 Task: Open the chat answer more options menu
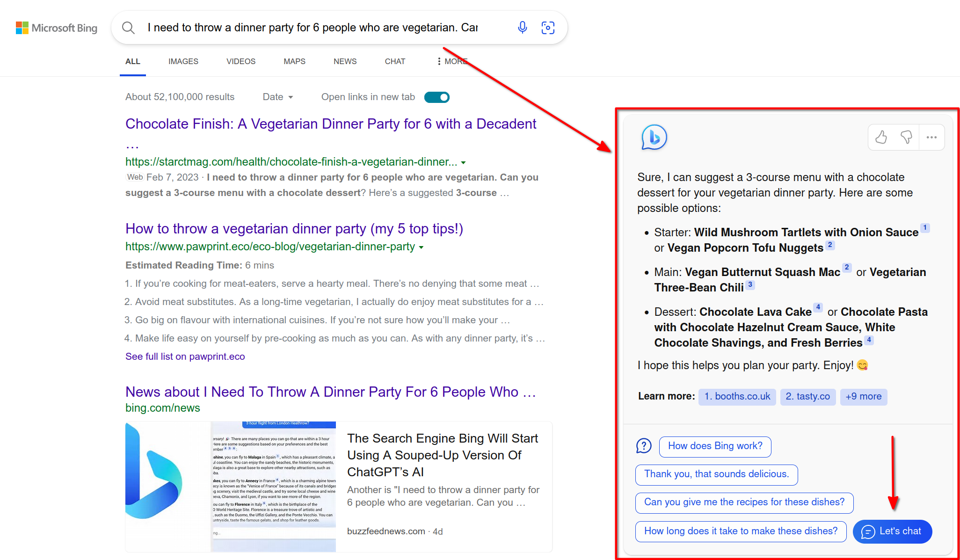tap(931, 137)
